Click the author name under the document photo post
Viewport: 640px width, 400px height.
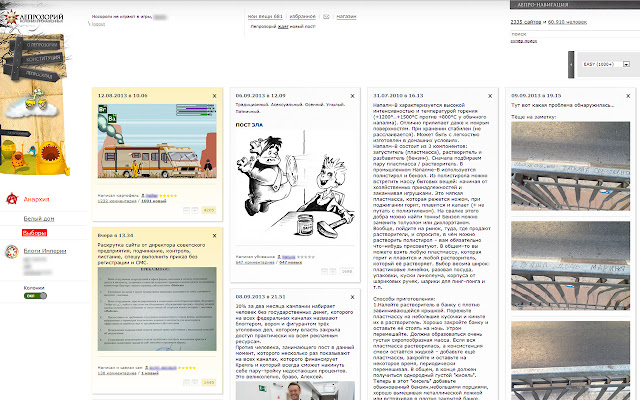162,368
